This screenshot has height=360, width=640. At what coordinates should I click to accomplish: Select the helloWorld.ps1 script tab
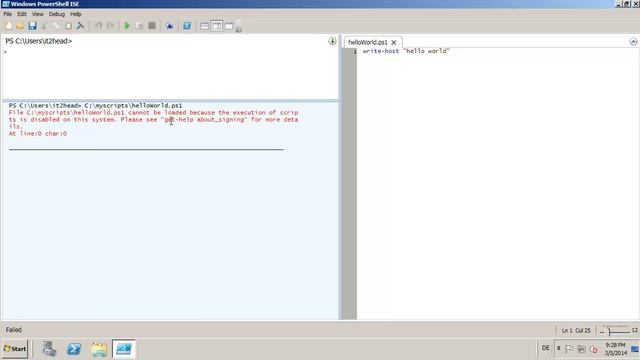(368, 42)
